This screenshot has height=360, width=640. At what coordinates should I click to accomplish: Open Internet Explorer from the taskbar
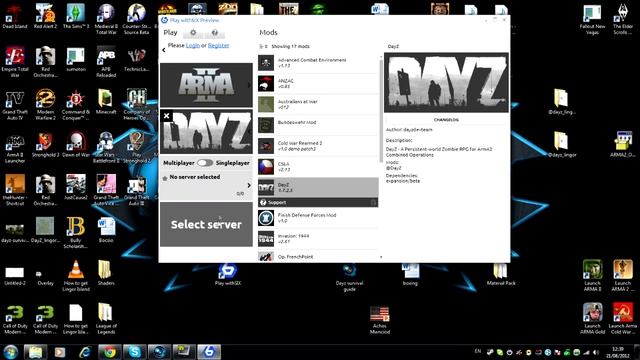[84, 351]
